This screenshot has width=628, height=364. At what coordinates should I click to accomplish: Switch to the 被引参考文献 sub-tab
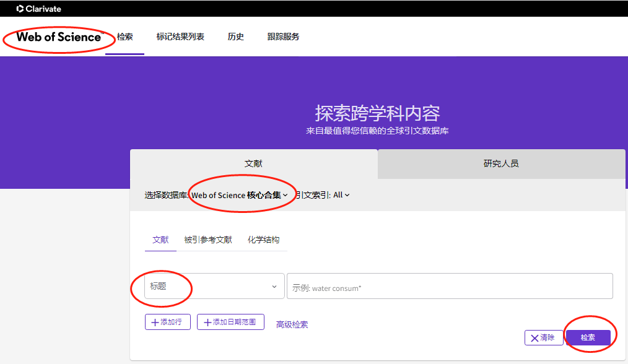coord(208,240)
